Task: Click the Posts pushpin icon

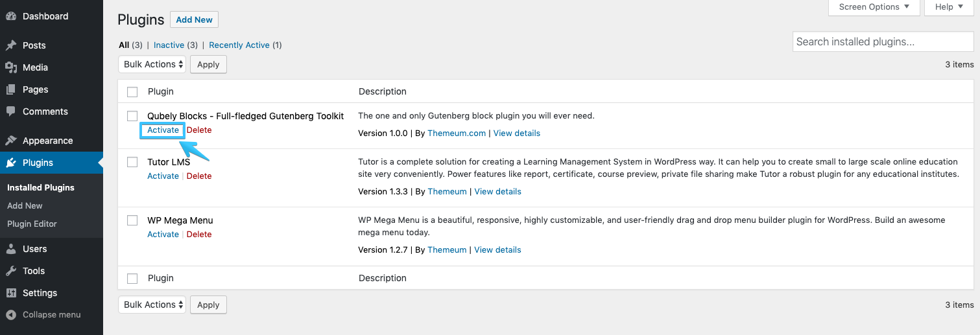Action: click(x=11, y=45)
